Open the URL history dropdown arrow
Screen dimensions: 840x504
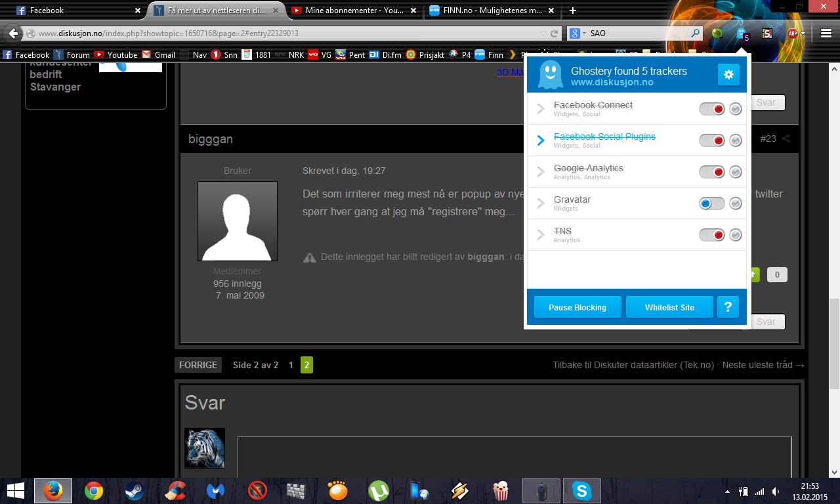[x=543, y=33]
